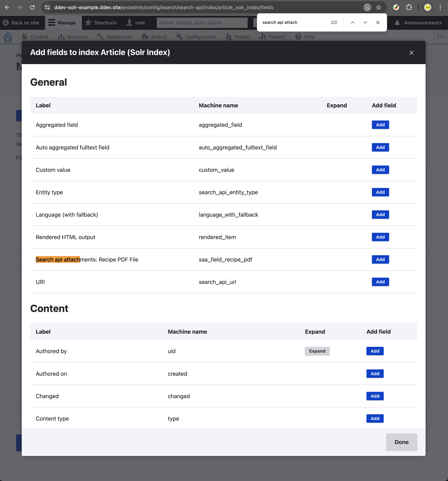Close the find-in-page search bar
Screen dimensions: 448x481
coord(378,22)
